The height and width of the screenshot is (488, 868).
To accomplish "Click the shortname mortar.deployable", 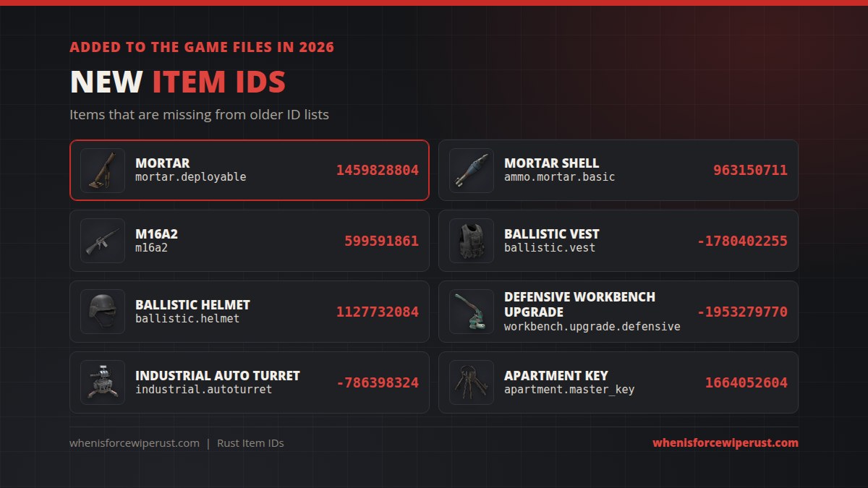I will (x=191, y=177).
